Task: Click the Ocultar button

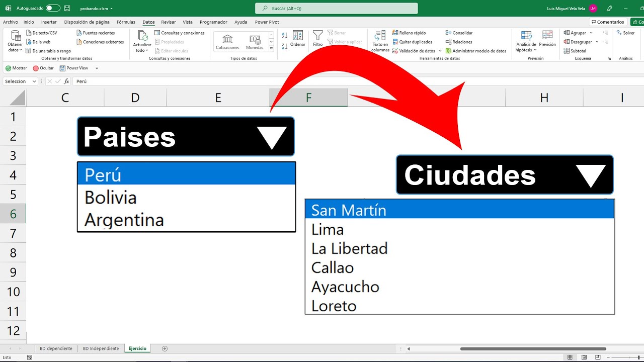Action: (x=43, y=68)
